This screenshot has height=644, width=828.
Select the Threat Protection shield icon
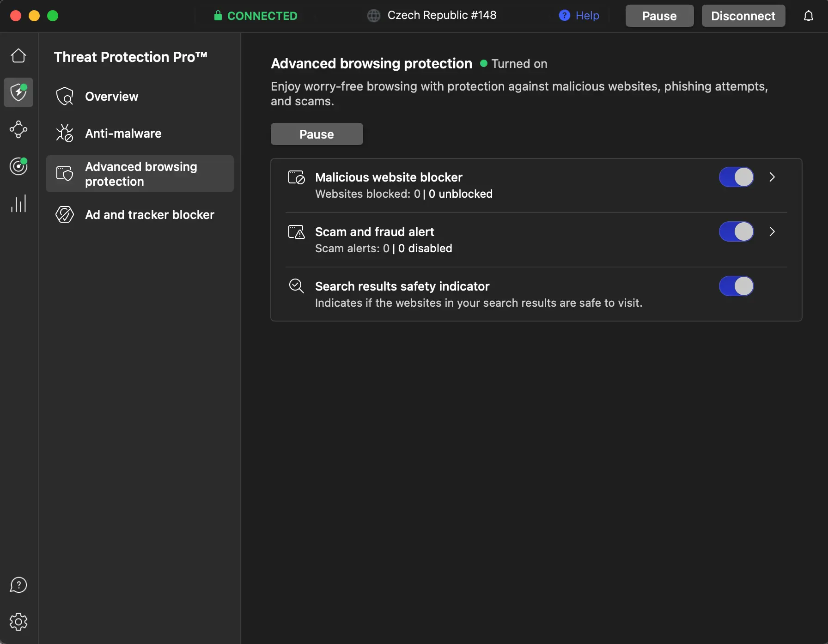18,92
